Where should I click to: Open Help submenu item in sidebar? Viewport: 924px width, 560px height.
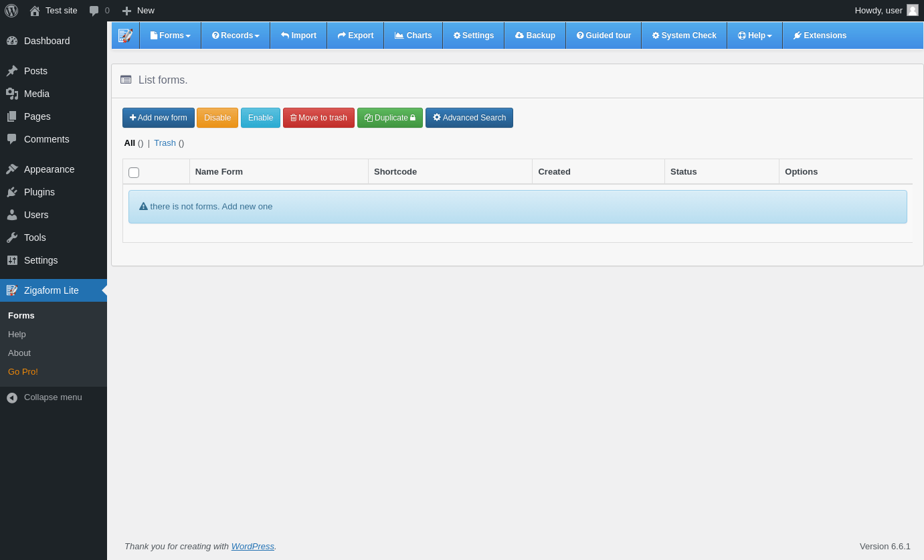[54, 334]
